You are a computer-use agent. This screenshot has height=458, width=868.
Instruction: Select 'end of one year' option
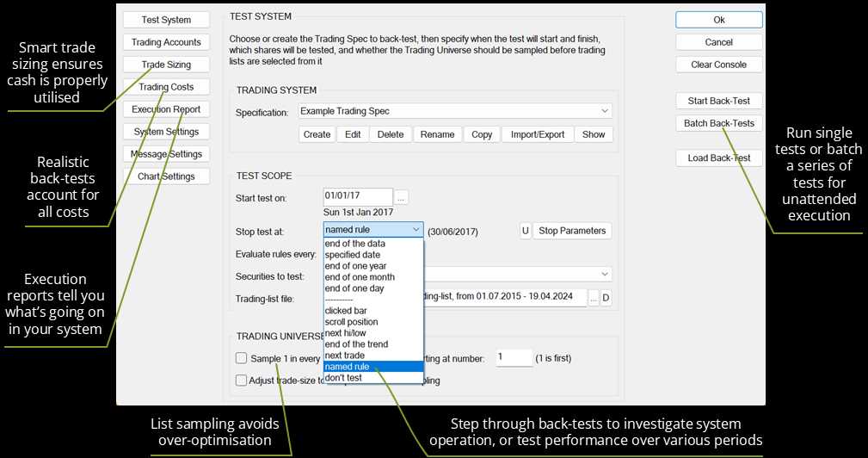point(356,266)
